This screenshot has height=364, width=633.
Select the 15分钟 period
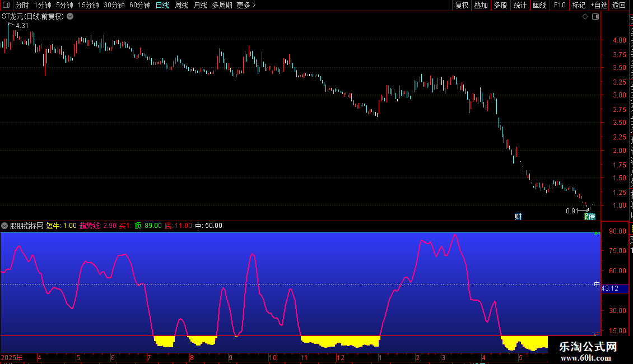[x=89, y=5]
